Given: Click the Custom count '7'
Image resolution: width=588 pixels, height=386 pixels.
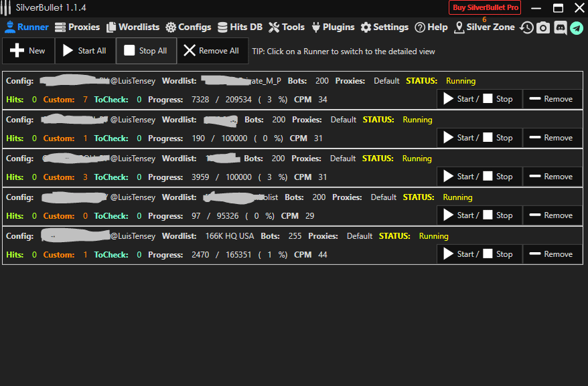Looking at the screenshot, I should (x=85, y=100).
